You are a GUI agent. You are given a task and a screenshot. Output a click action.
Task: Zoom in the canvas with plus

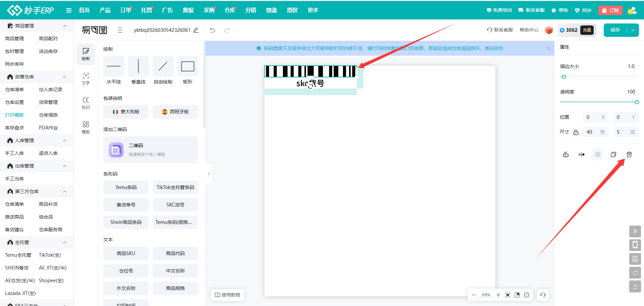pyautogui.click(x=498, y=295)
